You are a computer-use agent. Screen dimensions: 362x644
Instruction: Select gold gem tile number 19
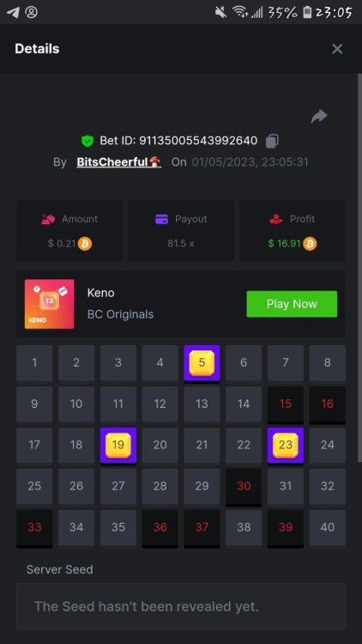118,445
